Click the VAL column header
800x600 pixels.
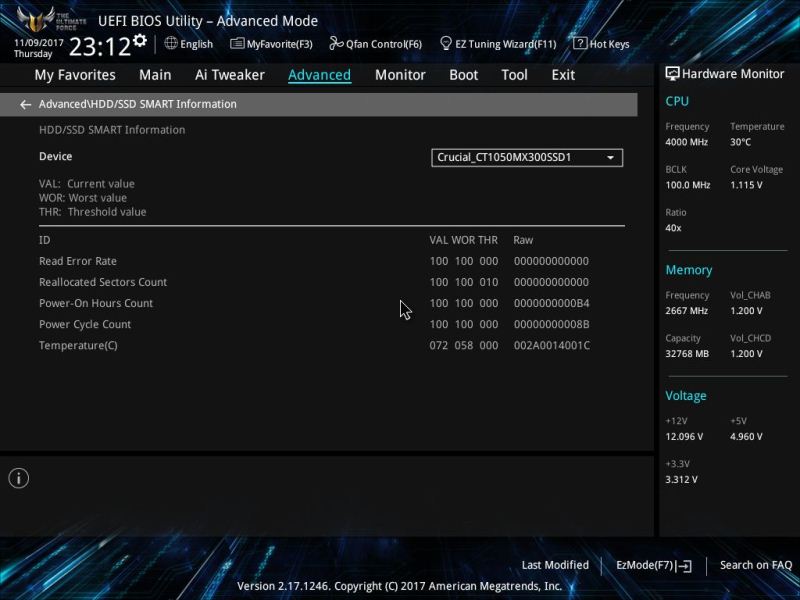pyautogui.click(x=438, y=240)
